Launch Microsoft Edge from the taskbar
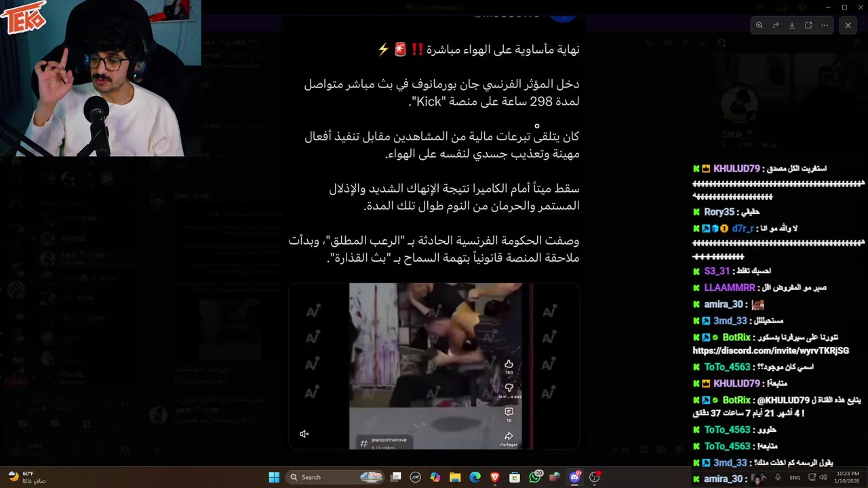The height and width of the screenshot is (488, 868). tap(475, 477)
